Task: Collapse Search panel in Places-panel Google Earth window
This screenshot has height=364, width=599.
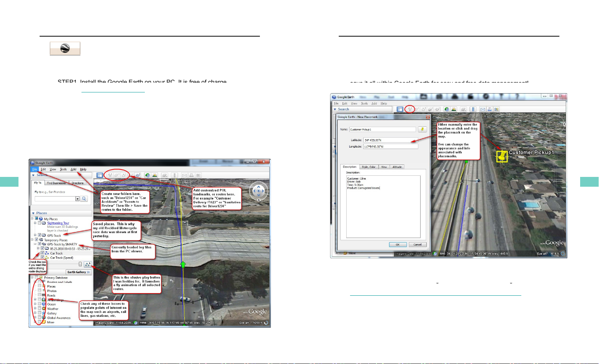Action: (33, 175)
